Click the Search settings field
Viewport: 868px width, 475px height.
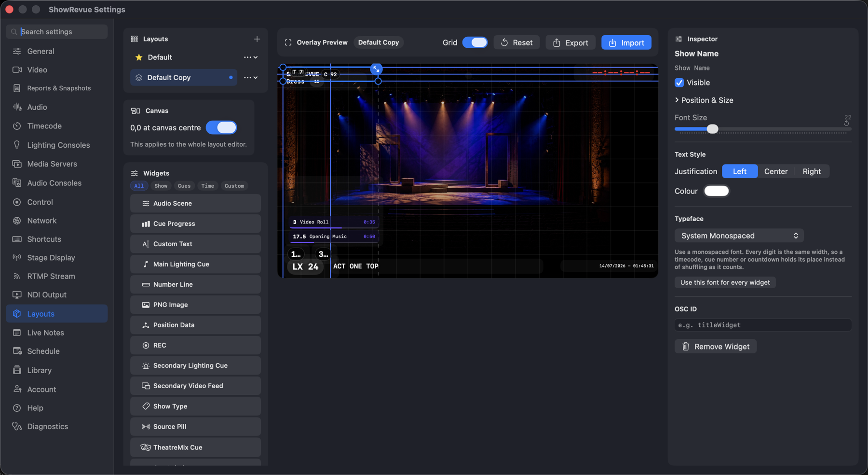click(x=57, y=32)
